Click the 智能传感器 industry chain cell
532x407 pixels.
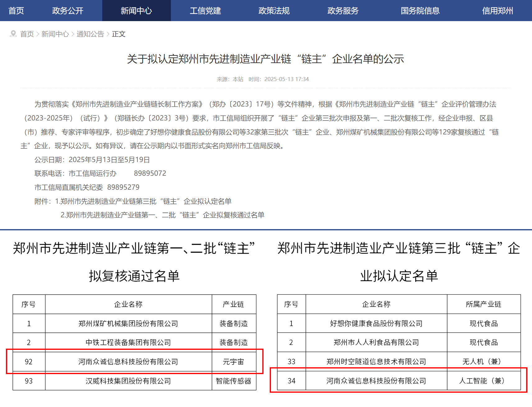point(234,381)
